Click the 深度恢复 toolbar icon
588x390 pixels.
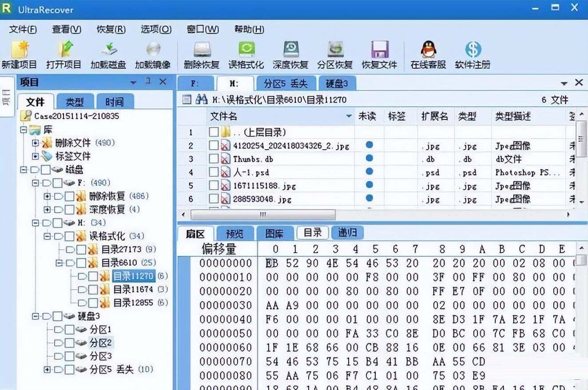pos(291,50)
